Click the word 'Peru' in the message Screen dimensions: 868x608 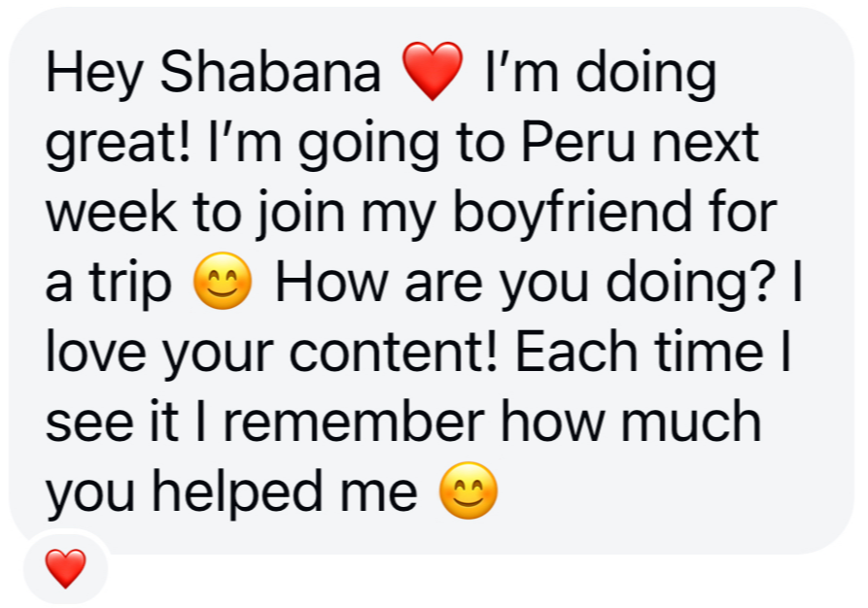pos(577,142)
